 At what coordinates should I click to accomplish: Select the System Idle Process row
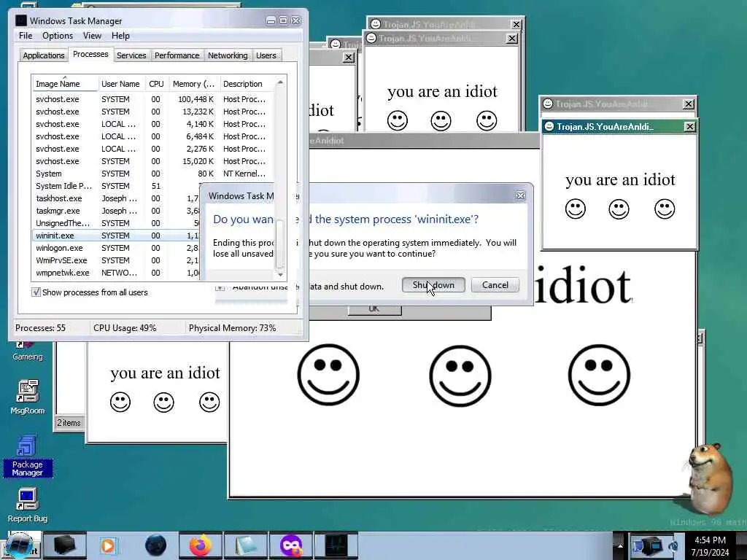point(117,186)
